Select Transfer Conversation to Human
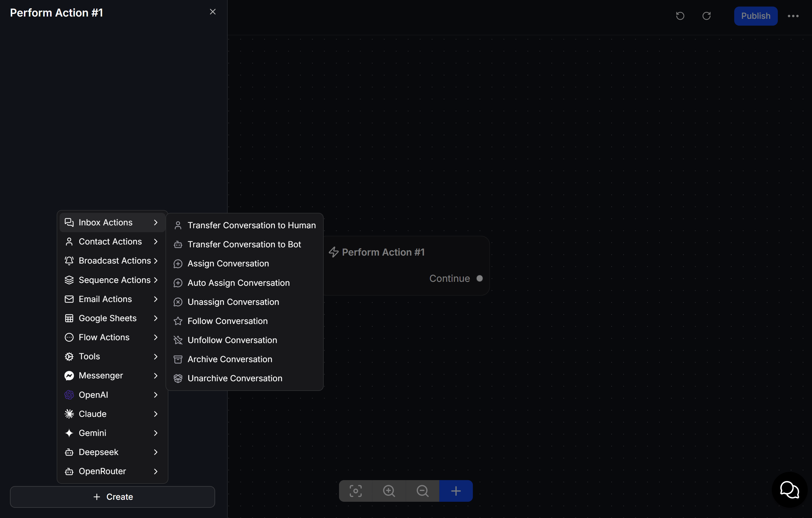The height and width of the screenshot is (518, 812). (244, 225)
